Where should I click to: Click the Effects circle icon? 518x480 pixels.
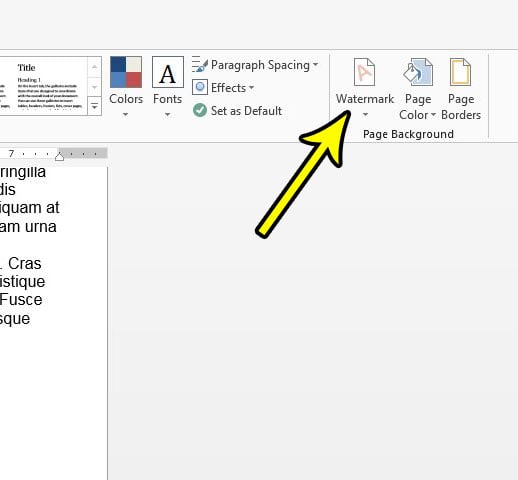click(x=200, y=87)
